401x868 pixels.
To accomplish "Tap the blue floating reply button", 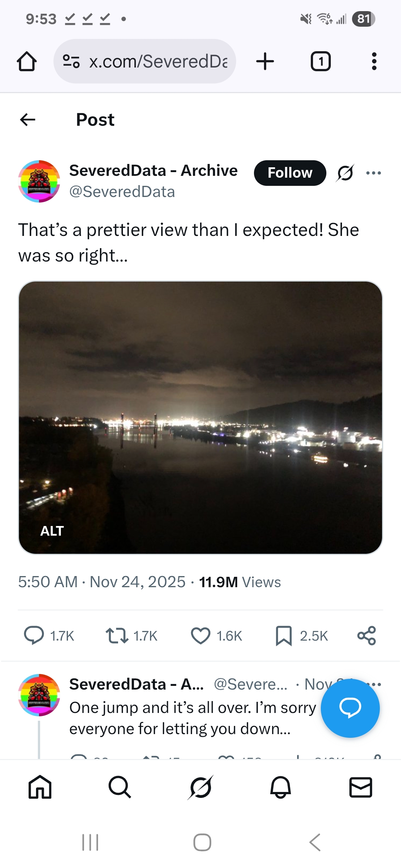I will pos(350,708).
